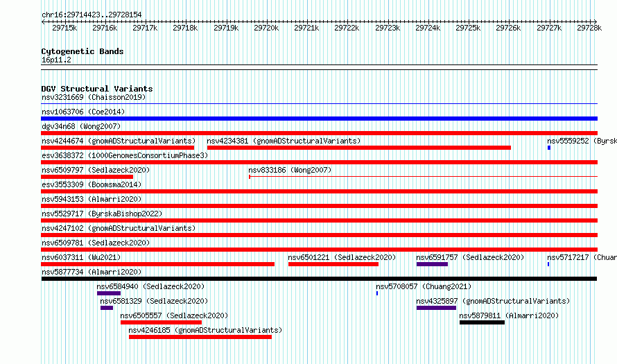The image size is (617, 364).
Task: Click the DGV Structural Variants track title
Action: click(97, 89)
